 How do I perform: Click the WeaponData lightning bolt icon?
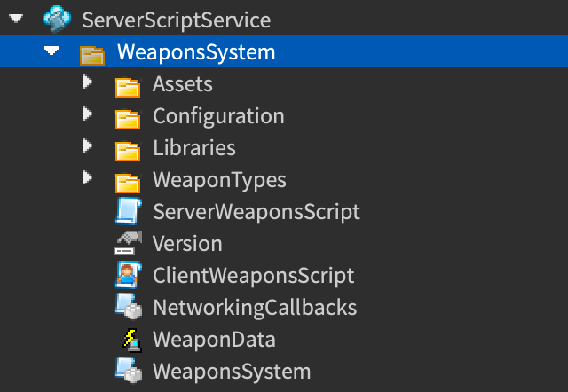132,340
